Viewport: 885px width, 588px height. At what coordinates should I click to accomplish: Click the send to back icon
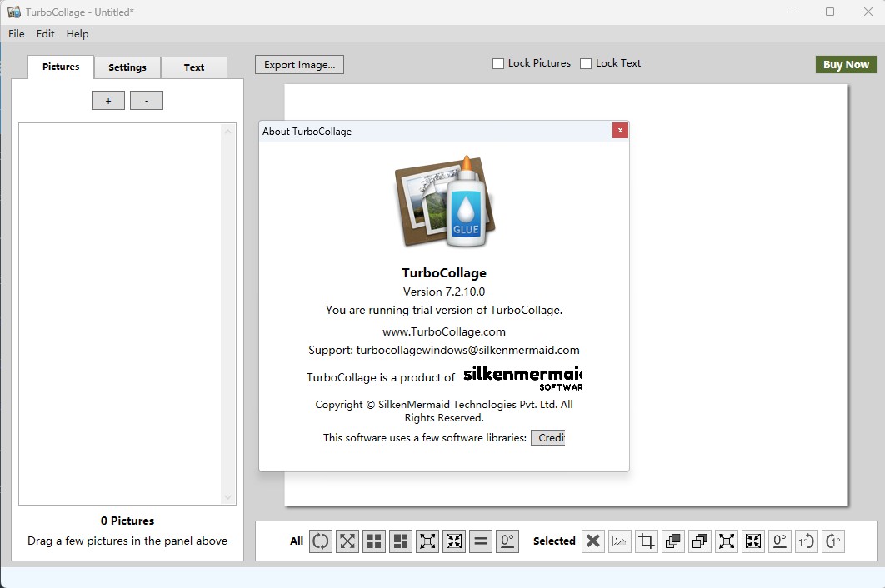(700, 541)
